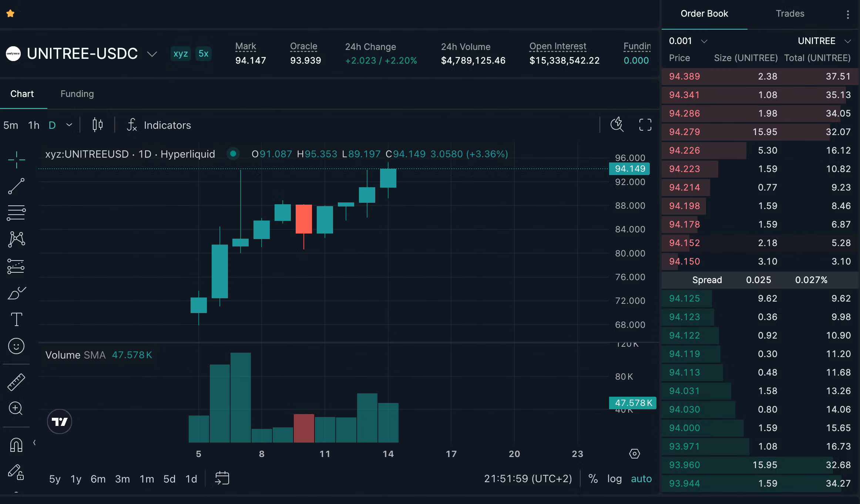860x504 pixels.
Task: Select bid price 94.125
Action: pos(685,298)
